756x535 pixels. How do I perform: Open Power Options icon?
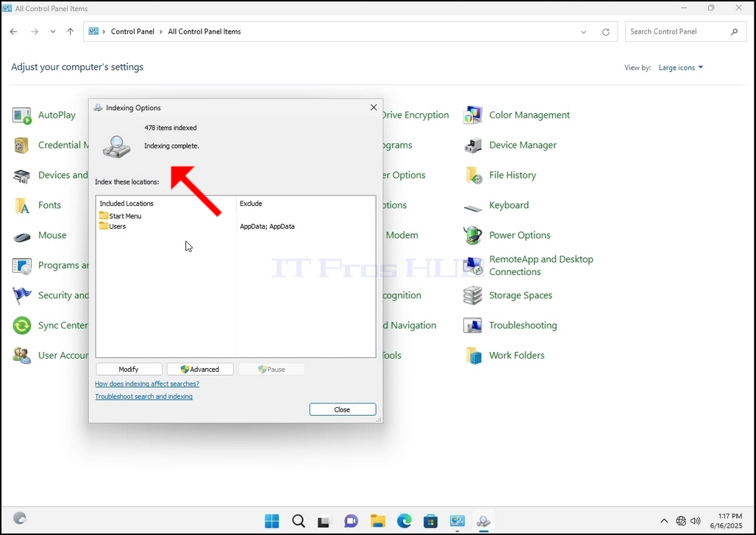coord(472,236)
